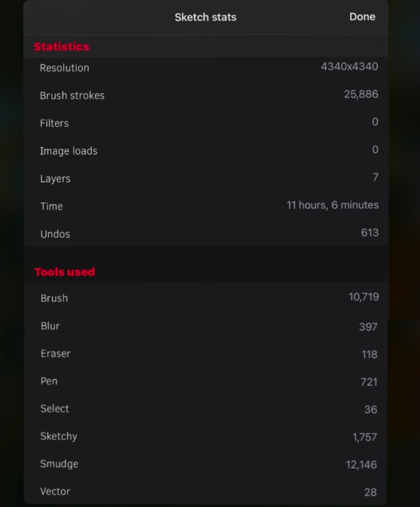Tap the Image loads row
This screenshot has height=507, width=420.
coord(206,151)
